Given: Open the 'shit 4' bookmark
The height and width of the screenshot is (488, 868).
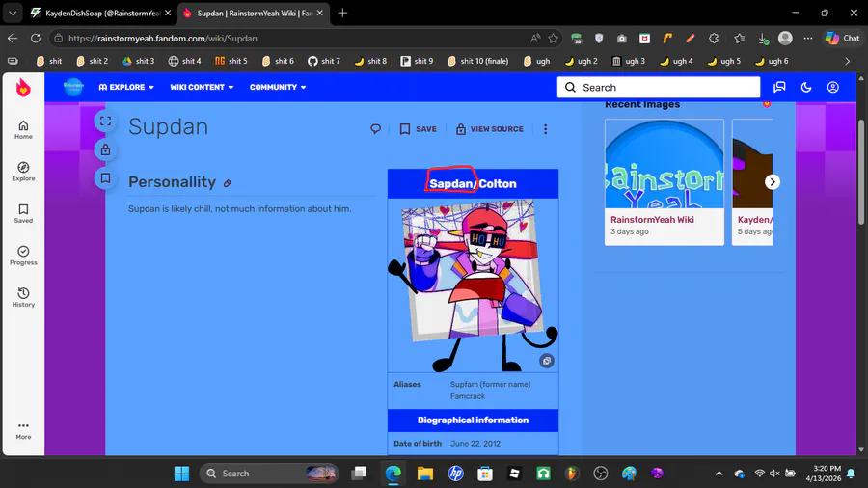Looking at the screenshot, I should [184, 61].
